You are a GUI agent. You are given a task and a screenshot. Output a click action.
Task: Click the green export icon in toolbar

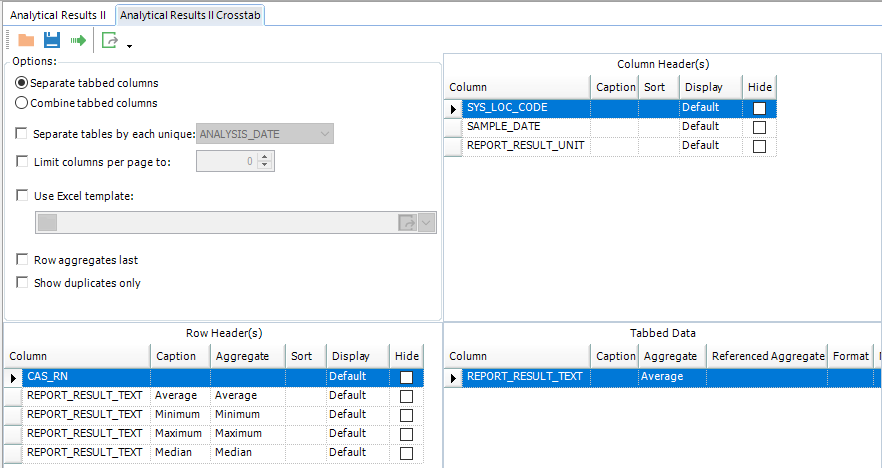pos(109,40)
